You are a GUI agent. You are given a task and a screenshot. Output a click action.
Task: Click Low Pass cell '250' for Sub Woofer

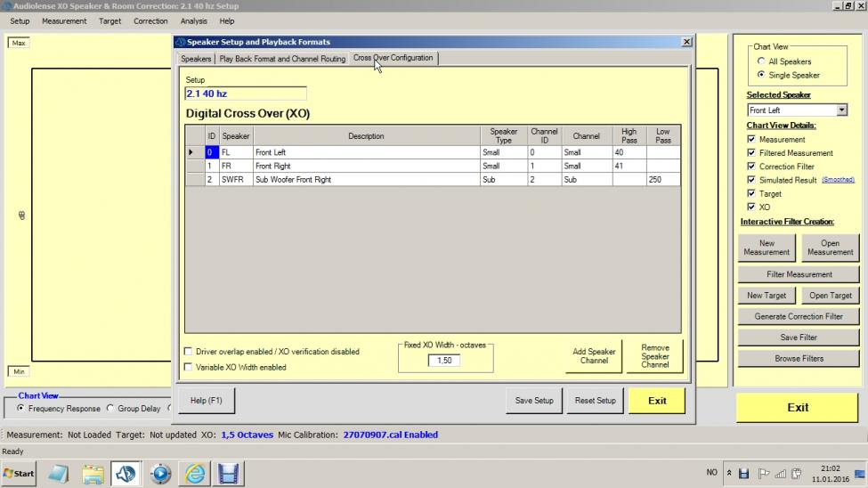(x=663, y=180)
